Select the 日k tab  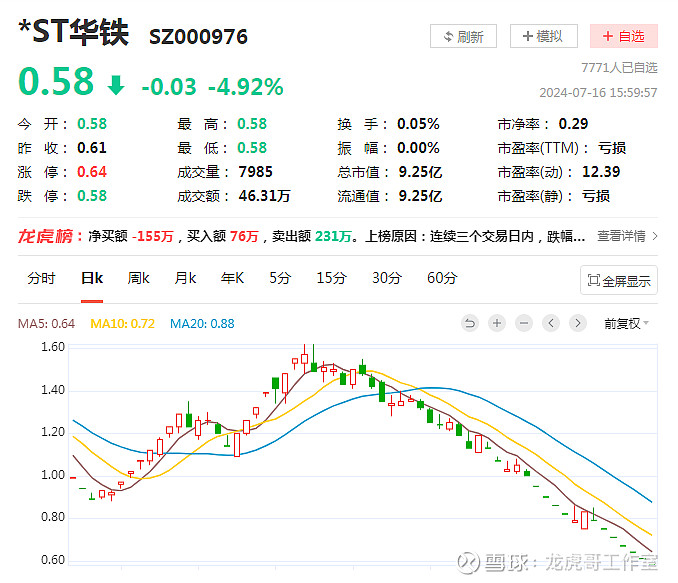click(x=92, y=278)
